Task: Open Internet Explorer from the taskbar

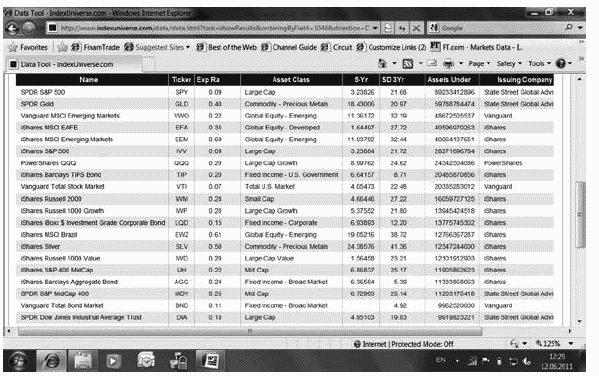Action: (x=52, y=361)
